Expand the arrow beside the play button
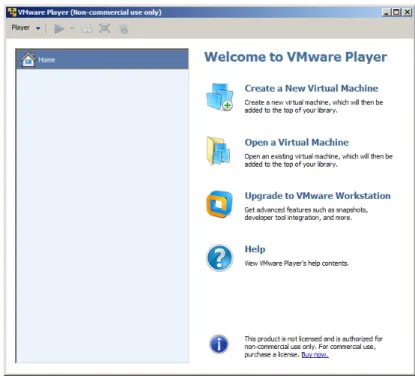The height and width of the screenshot is (376, 415). (71, 28)
